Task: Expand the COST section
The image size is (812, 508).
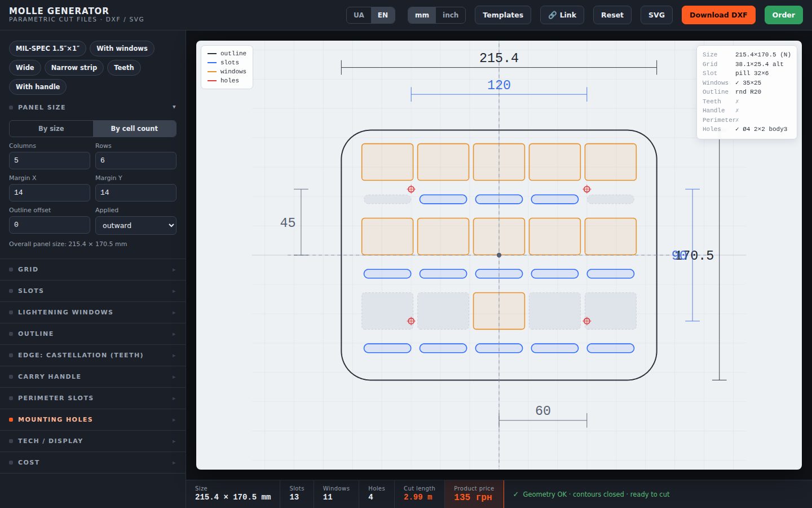Action: click(x=92, y=462)
